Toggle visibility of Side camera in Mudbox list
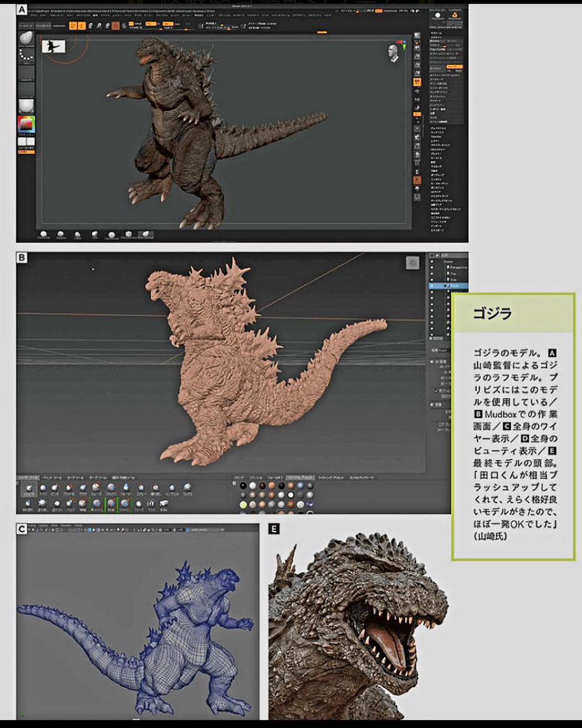The image size is (582, 728). click(432, 279)
